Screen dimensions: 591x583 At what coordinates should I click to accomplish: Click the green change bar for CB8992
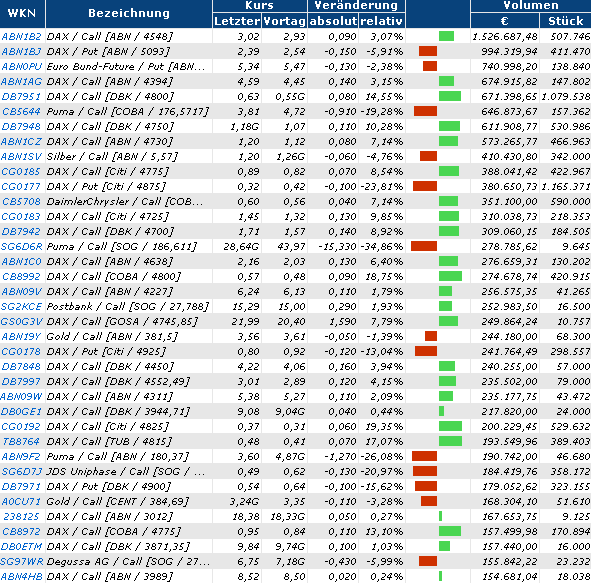tap(450, 277)
